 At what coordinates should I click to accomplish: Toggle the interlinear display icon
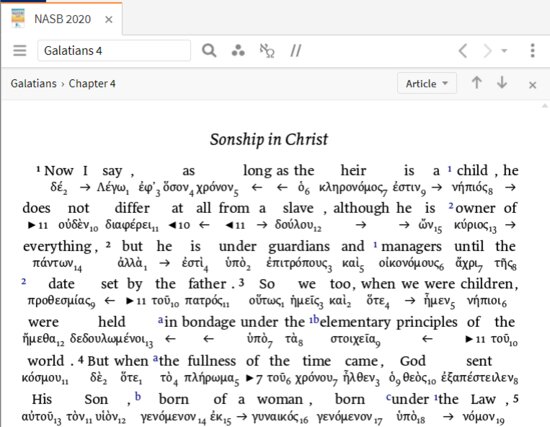267,51
